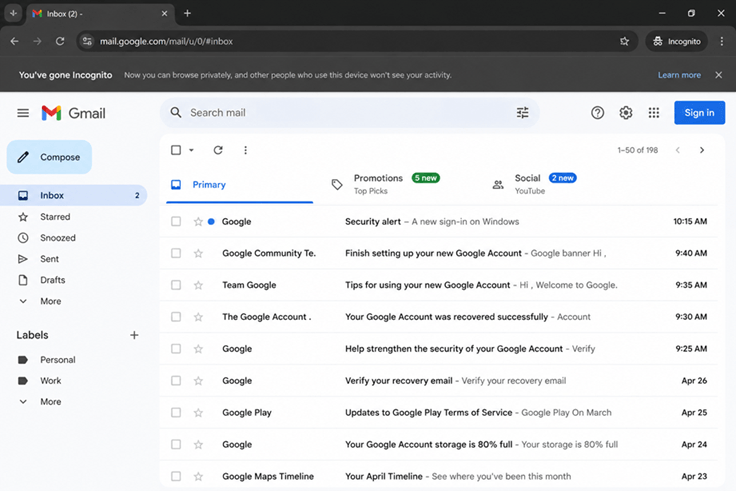Image resolution: width=736 pixels, height=491 pixels.
Task: Open the More options three-dot menu in mail toolbar
Action: pos(245,150)
